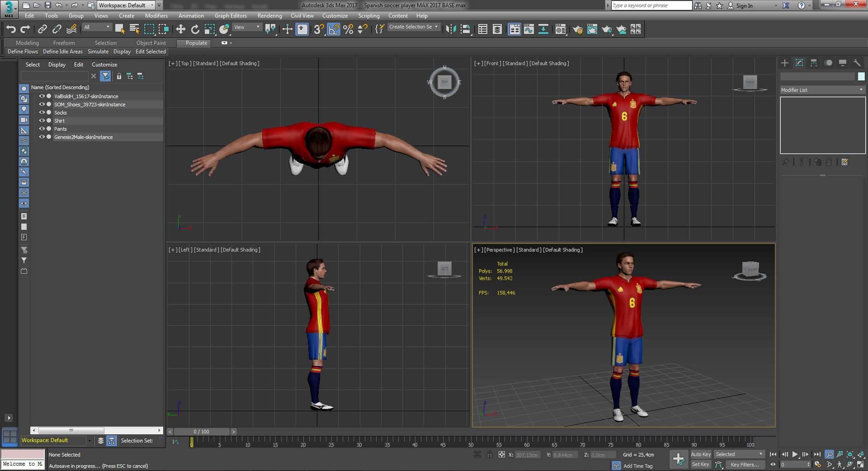
Task: Open the Rendered Frame Window
Action: click(x=592, y=29)
